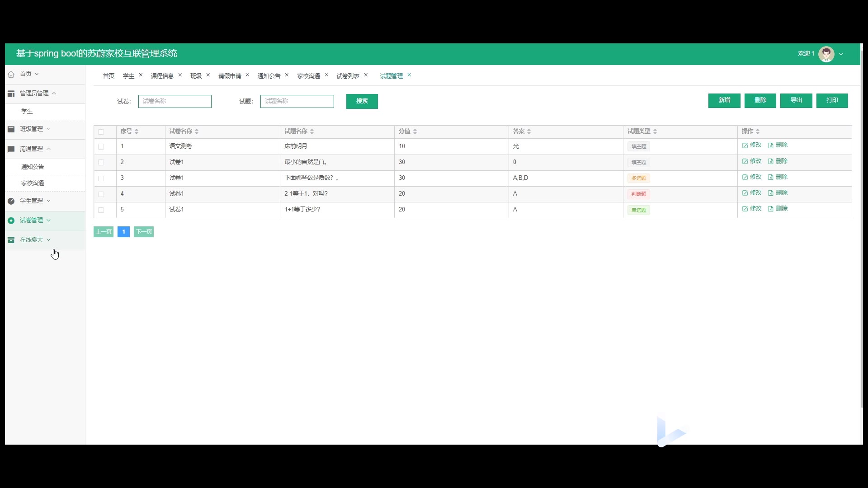Expand the 在线聊天 menu chevron
This screenshot has height=488, width=868.
click(x=48, y=240)
